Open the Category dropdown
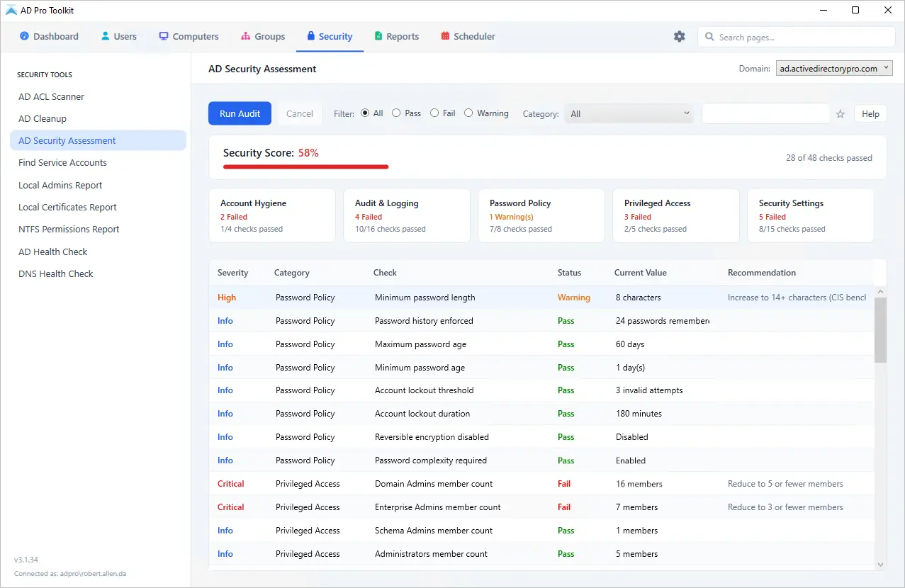The height and width of the screenshot is (588, 905). [x=629, y=113]
